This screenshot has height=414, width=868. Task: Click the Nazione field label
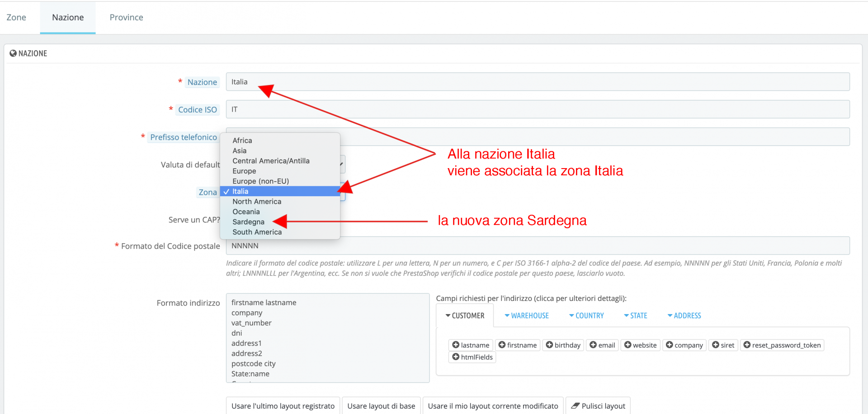tap(202, 82)
